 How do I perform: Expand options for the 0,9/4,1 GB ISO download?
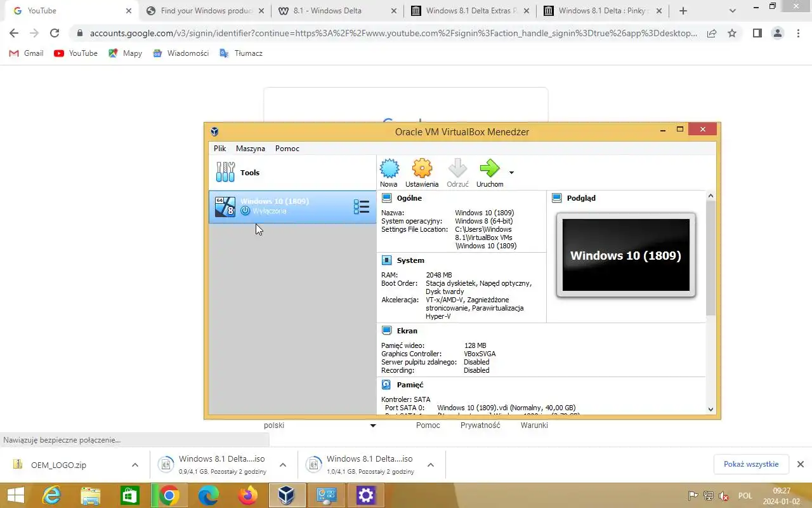(283, 465)
